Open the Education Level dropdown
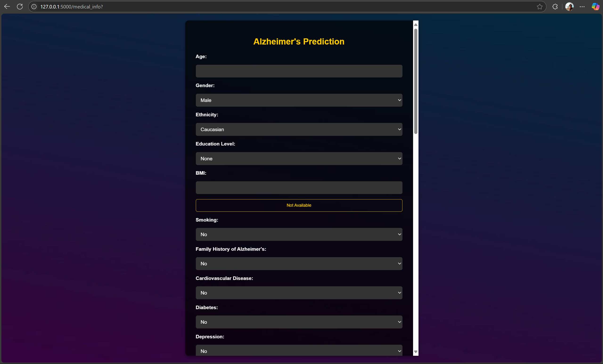603x364 pixels. [x=299, y=159]
